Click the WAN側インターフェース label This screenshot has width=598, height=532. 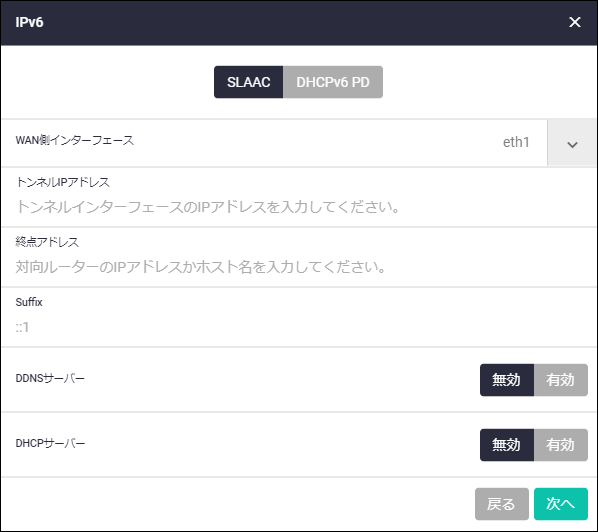75,140
